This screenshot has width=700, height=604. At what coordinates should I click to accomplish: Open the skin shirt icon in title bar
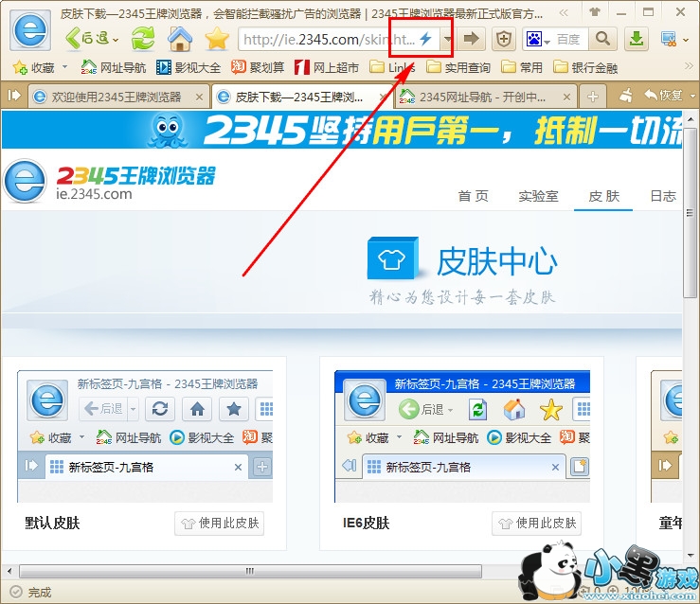coord(595,12)
